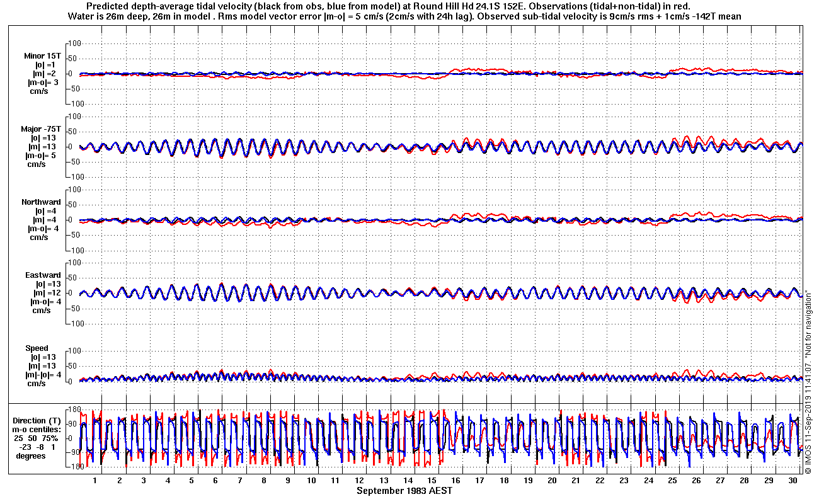Select the 'Major -75T' panel label
The width and height of the screenshot is (819, 504).
(x=42, y=129)
